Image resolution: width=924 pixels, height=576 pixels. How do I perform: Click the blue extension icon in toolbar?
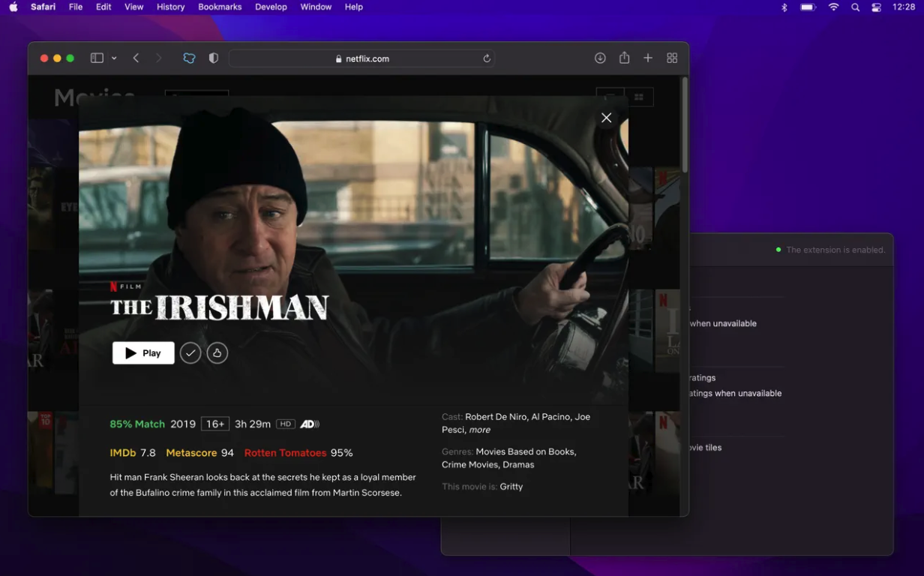point(189,58)
